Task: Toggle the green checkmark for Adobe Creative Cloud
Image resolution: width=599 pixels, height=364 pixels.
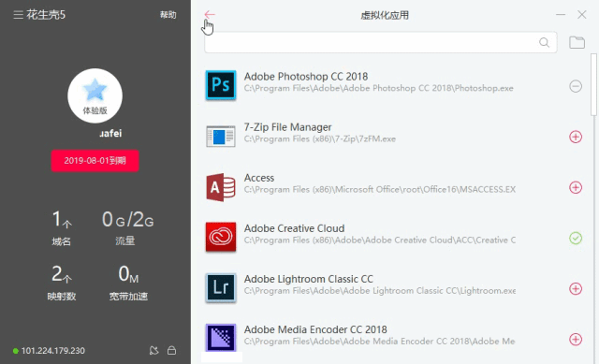Action: [x=576, y=239]
